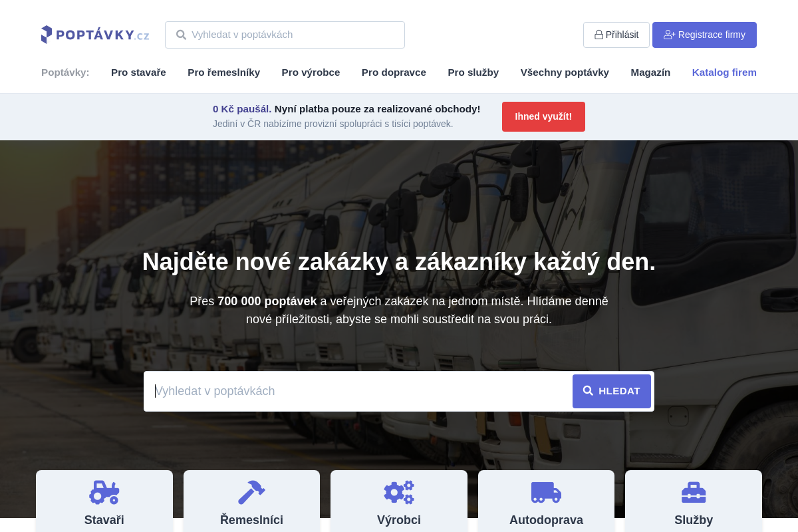
Task: Open the Pro dopravce navigation item
Action: pos(394,72)
